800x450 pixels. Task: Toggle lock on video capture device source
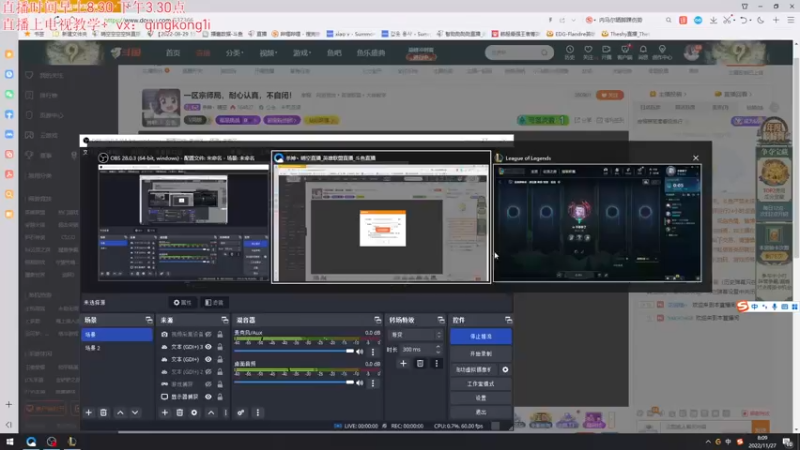pos(220,334)
